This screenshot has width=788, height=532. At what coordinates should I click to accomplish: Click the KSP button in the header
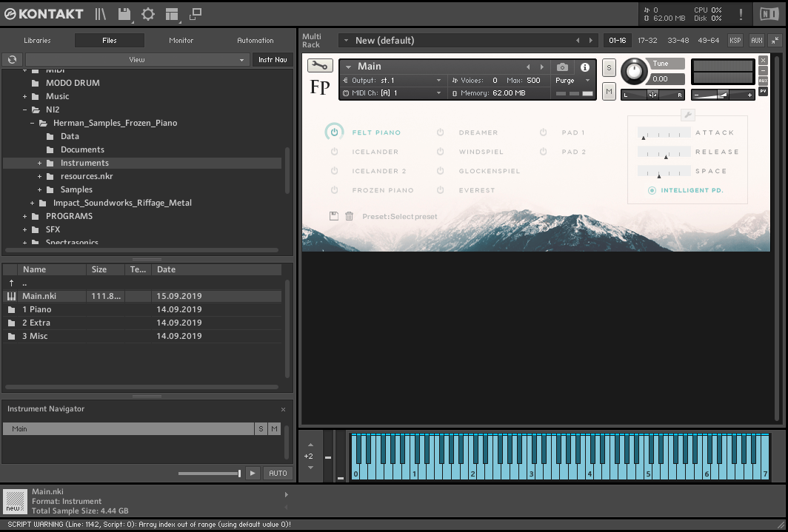coord(735,41)
